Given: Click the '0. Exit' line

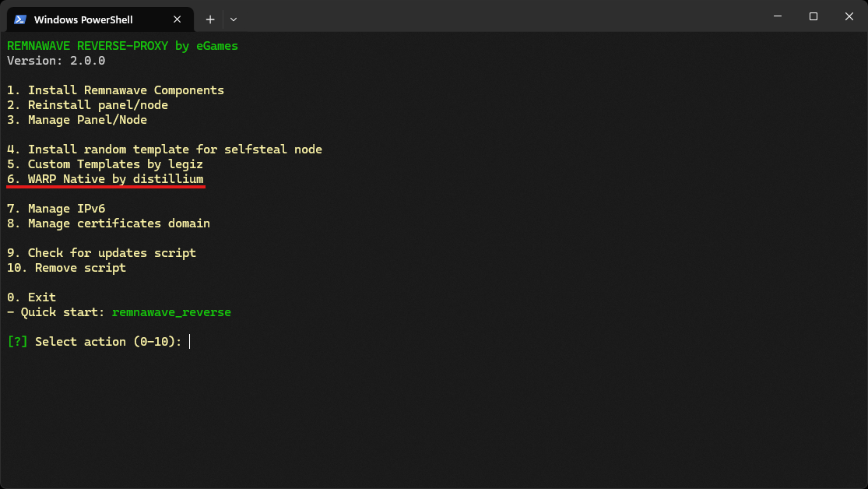Looking at the screenshot, I should [x=32, y=297].
